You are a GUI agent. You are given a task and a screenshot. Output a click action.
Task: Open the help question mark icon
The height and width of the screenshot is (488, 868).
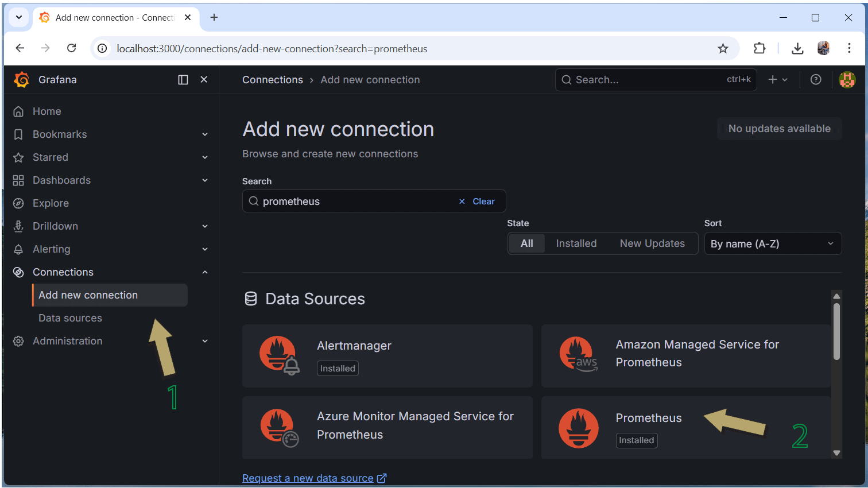tap(816, 79)
